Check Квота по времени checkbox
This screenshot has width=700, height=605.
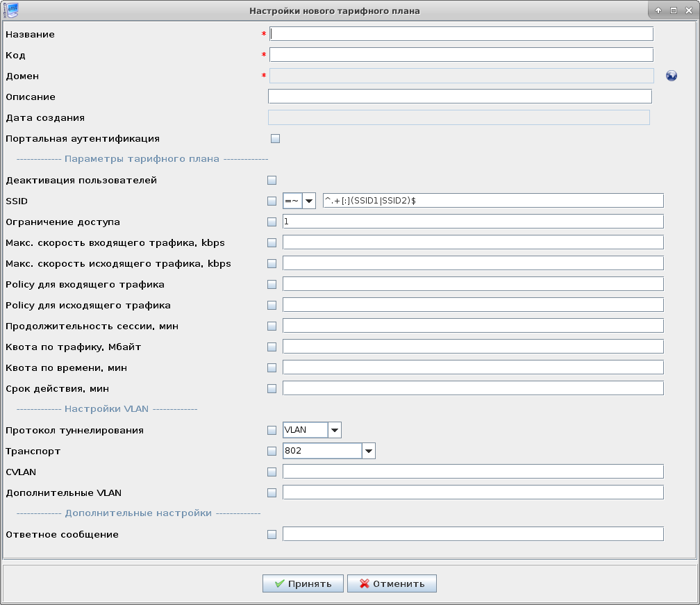[x=272, y=368]
